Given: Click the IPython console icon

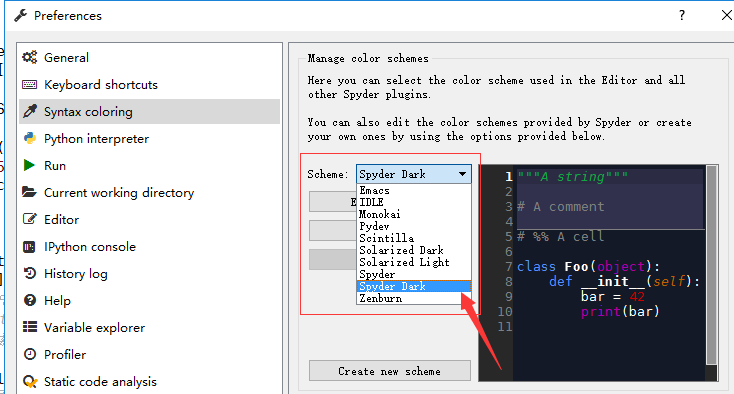Looking at the screenshot, I should [x=29, y=247].
